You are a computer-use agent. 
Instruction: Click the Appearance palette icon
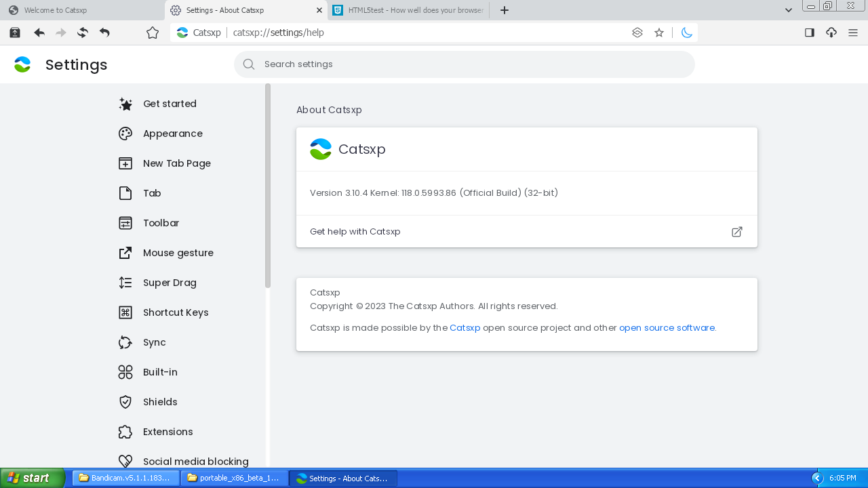point(125,134)
